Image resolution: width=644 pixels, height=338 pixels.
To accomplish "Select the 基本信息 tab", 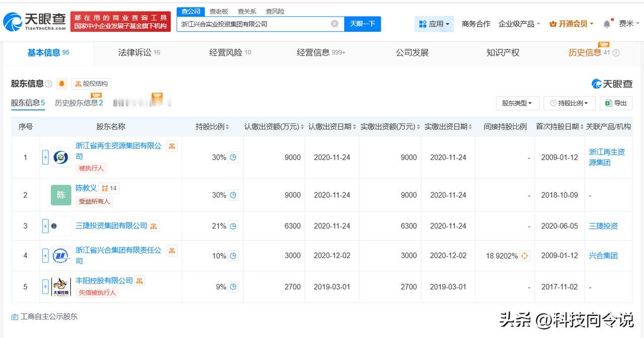I will pyautogui.click(x=48, y=52).
